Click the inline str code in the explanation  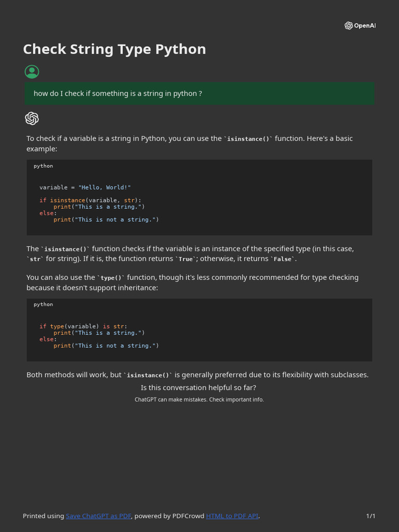click(35, 259)
